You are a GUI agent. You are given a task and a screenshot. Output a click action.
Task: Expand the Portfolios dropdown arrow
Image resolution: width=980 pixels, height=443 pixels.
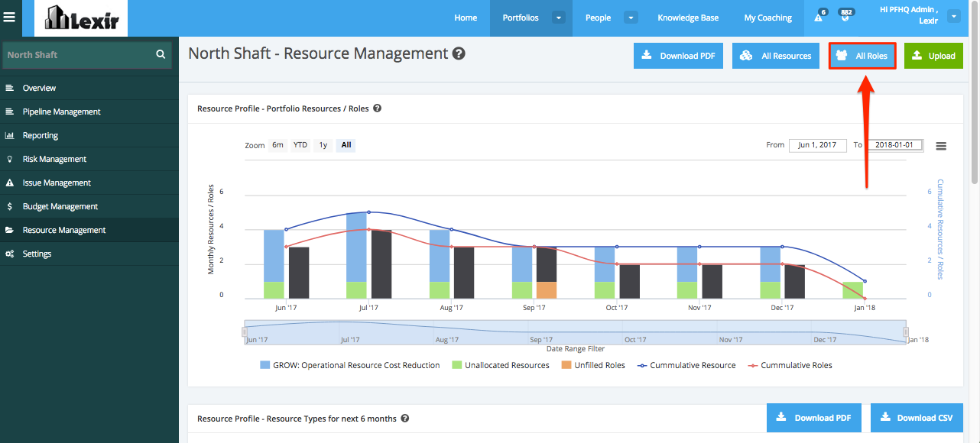[559, 18]
